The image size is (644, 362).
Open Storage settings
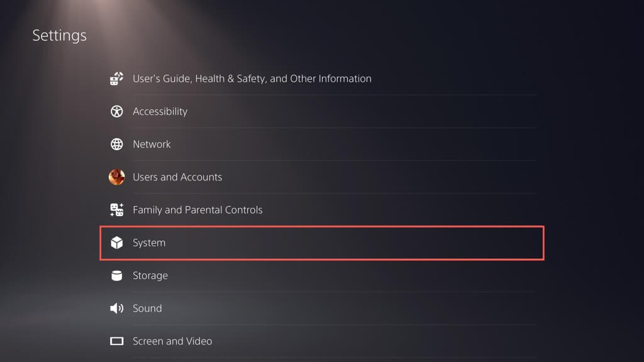click(x=150, y=275)
